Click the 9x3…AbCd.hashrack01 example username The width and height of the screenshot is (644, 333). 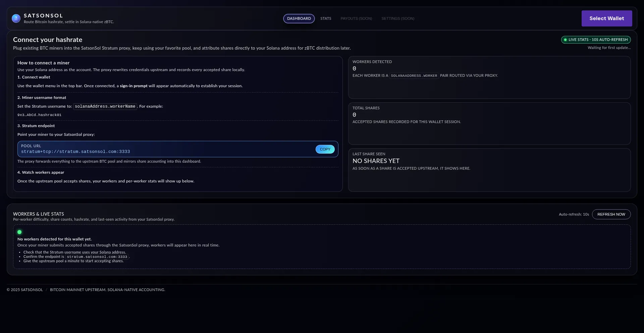[x=39, y=115]
